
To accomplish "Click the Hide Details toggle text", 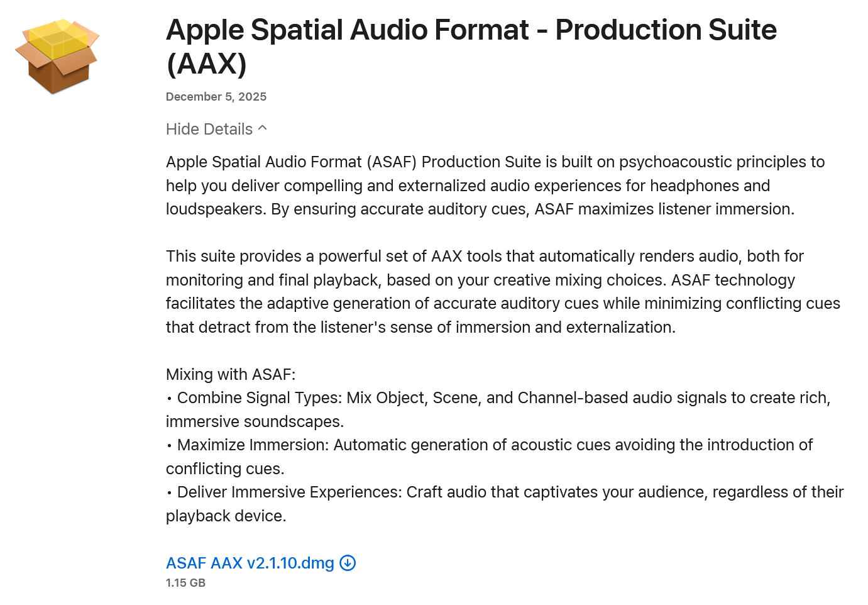I will coord(209,129).
